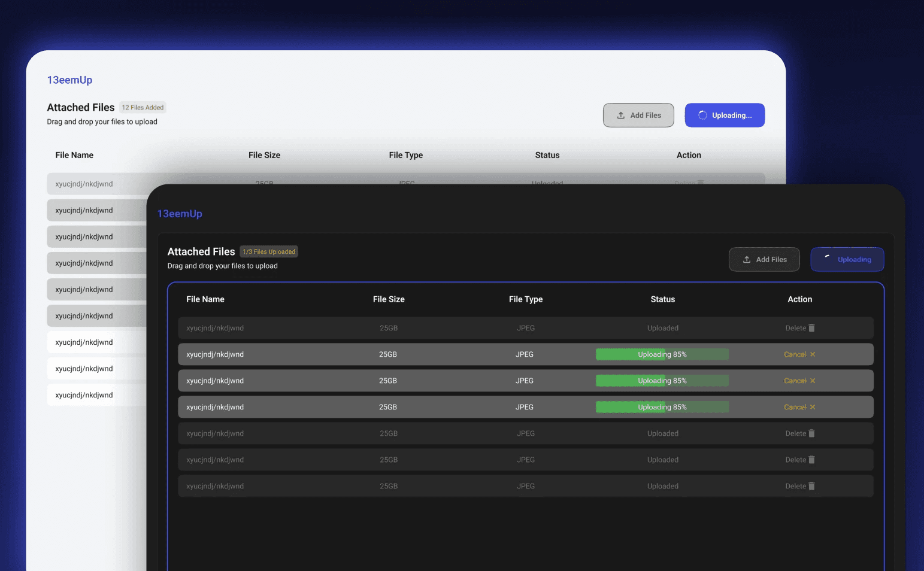
Task: Sort by File Type header in dark window
Action: coord(526,299)
